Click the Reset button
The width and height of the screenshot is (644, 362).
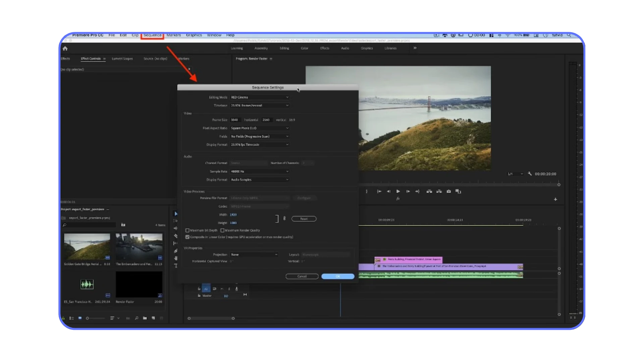tap(304, 219)
